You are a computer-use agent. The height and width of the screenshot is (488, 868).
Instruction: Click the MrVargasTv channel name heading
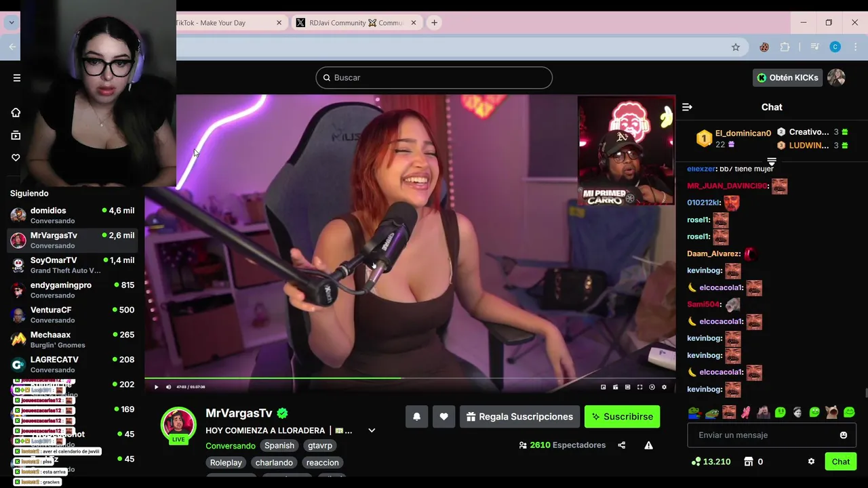point(239,413)
